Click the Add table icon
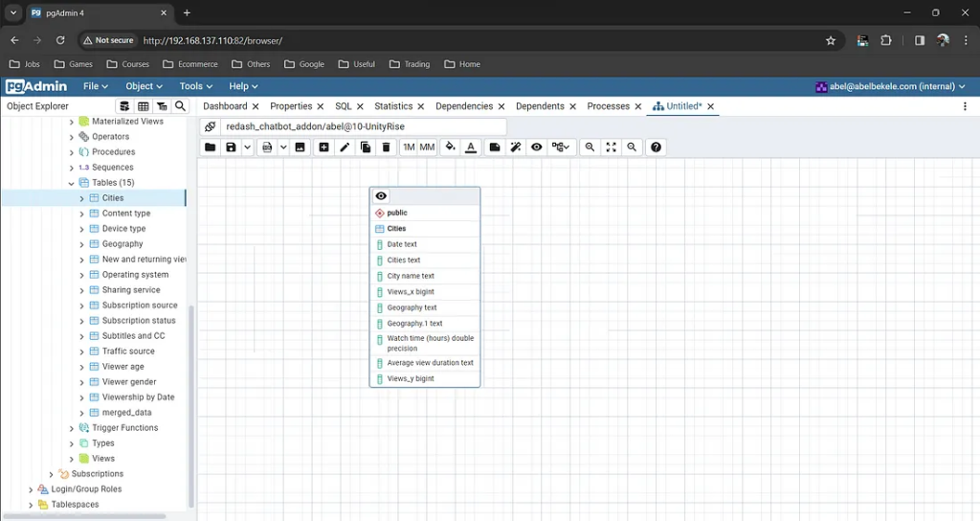980x521 pixels. click(x=323, y=147)
